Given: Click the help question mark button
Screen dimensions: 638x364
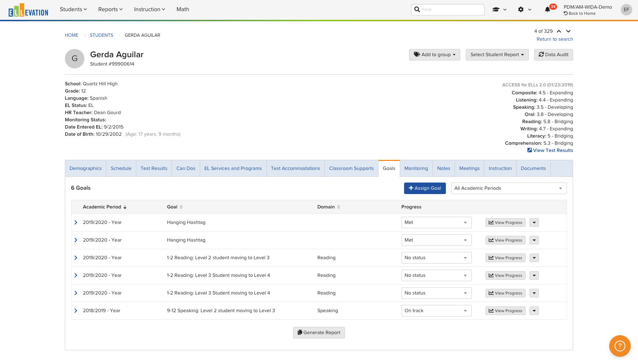Looking at the screenshot, I should pos(620,346).
